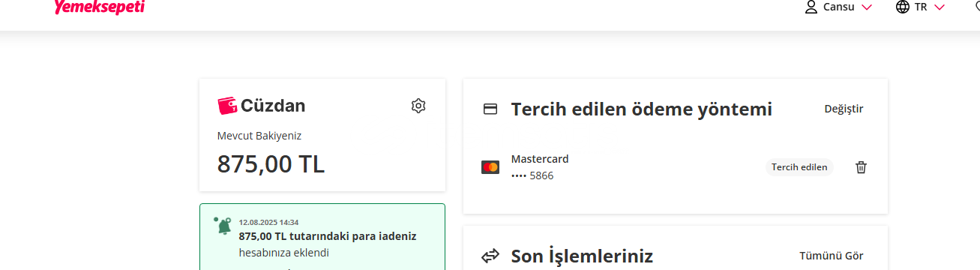Click the user profile person icon
This screenshot has width=980, height=270.
pyautogui.click(x=811, y=7)
